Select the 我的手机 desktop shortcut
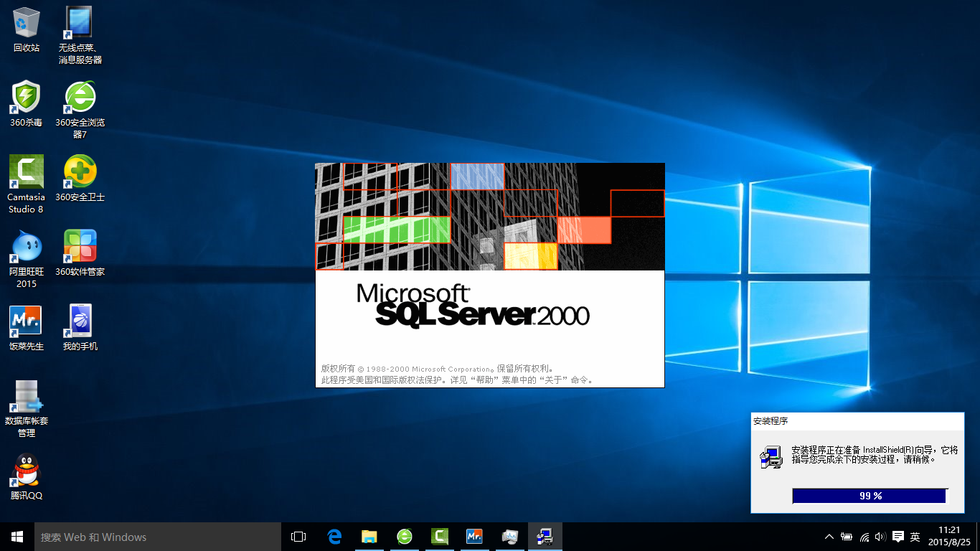This screenshot has width=980, height=551. click(x=80, y=327)
